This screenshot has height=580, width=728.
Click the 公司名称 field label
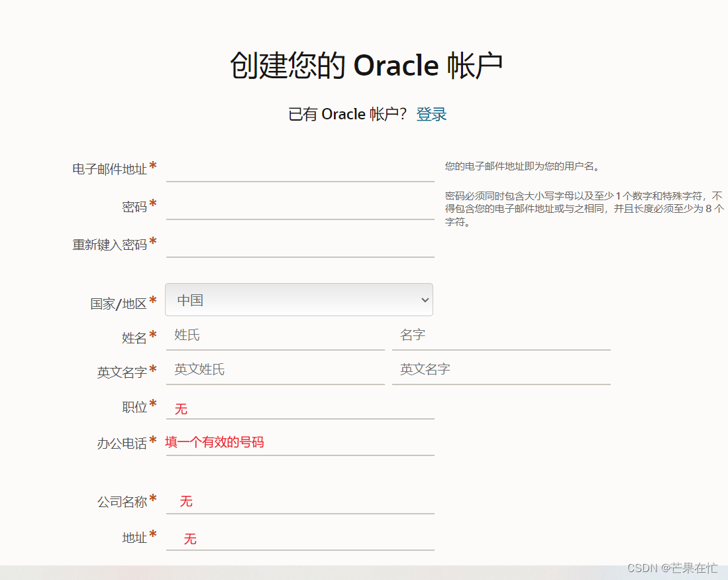click(x=122, y=502)
